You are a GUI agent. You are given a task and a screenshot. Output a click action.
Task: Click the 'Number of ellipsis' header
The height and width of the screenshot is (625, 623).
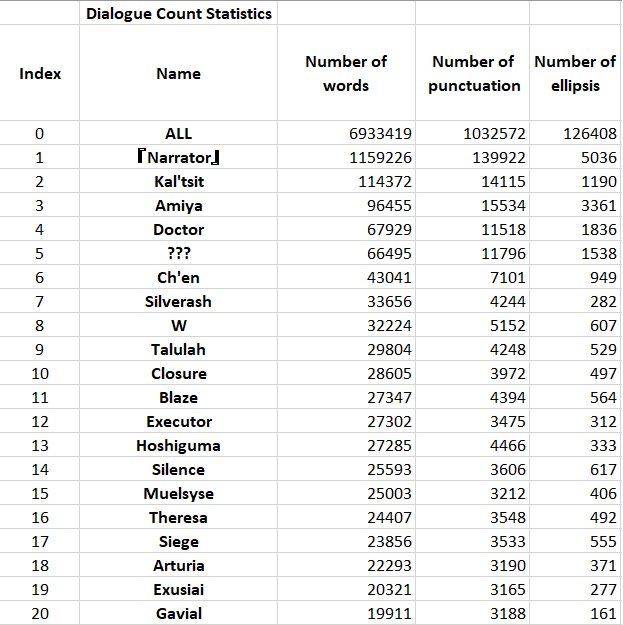click(x=576, y=73)
